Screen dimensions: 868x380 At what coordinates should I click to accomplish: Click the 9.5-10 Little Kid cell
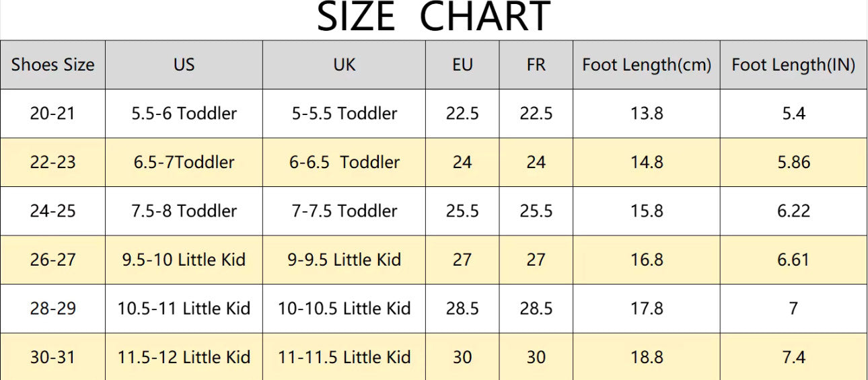click(x=184, y=260)
